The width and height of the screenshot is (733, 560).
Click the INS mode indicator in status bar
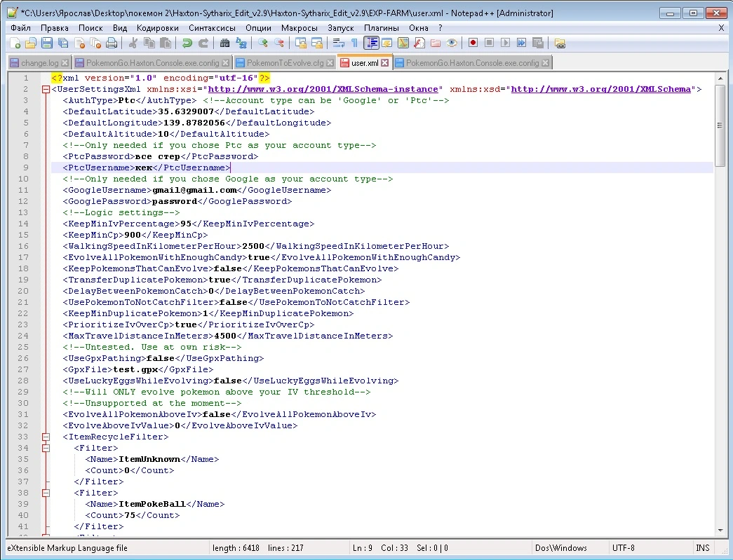pos(703,548)
